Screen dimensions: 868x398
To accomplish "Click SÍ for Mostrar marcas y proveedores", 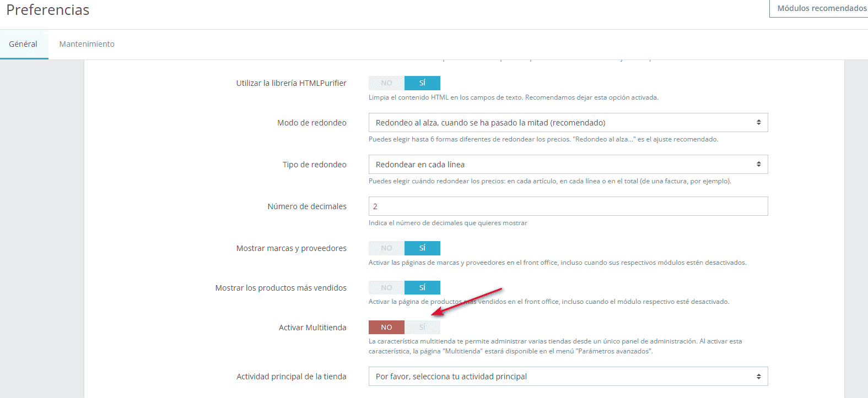I will tap(422, 248).
